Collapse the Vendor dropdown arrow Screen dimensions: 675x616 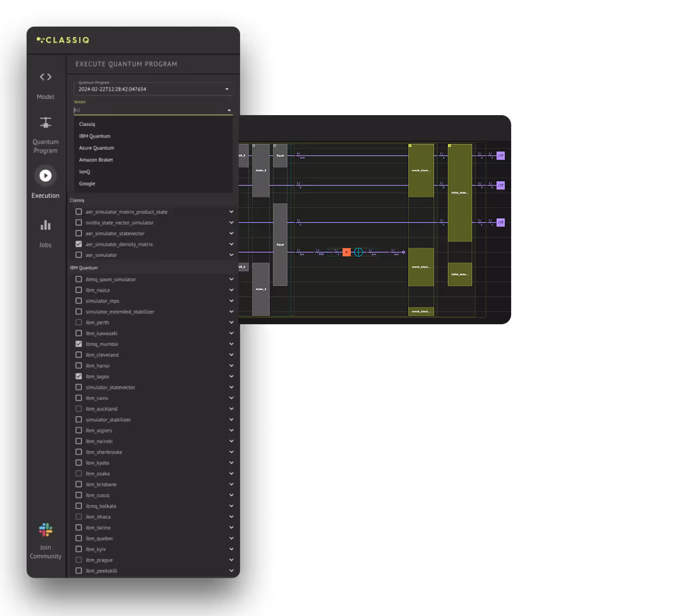pos(229,110)
